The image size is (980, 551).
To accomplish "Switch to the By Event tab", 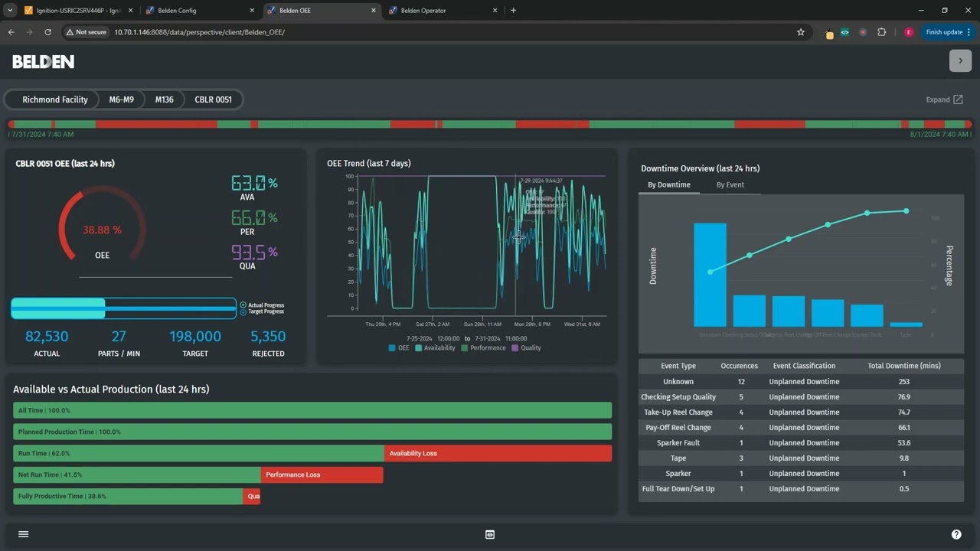I will 730,184.
